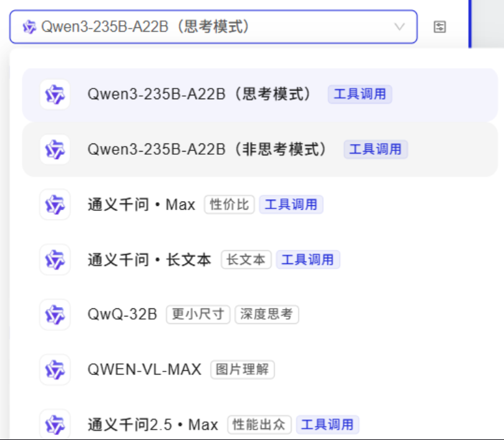This screenshot has width=504, height=440.
Task: Click the Qwen icon next to 通义千问2.5·Max
Action: point(54,424)
